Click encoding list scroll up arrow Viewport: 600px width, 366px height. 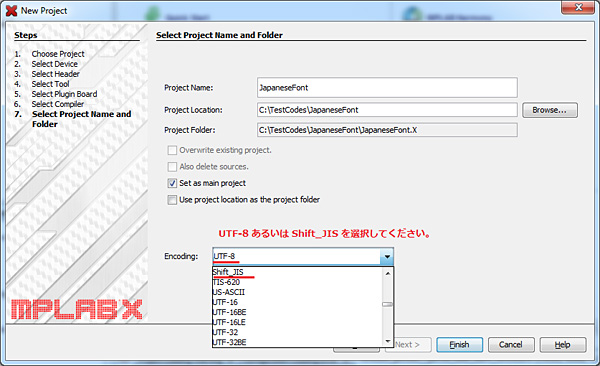point(388,273)
